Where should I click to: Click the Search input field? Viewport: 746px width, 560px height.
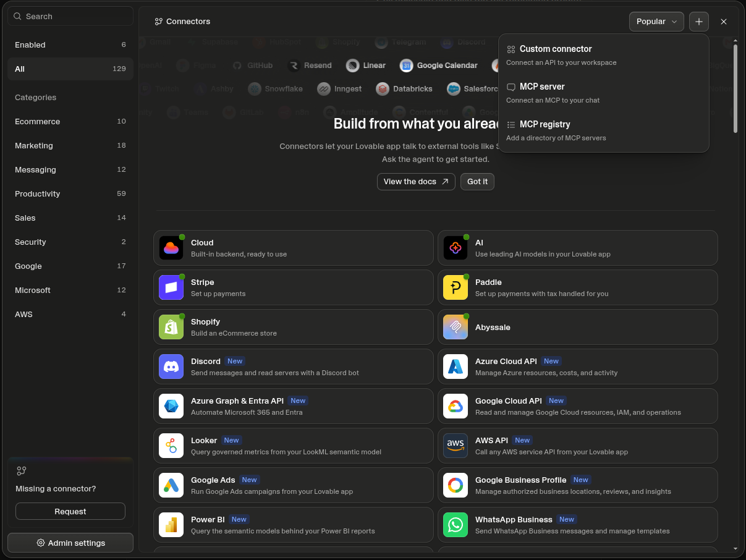[x=70, y=16]
